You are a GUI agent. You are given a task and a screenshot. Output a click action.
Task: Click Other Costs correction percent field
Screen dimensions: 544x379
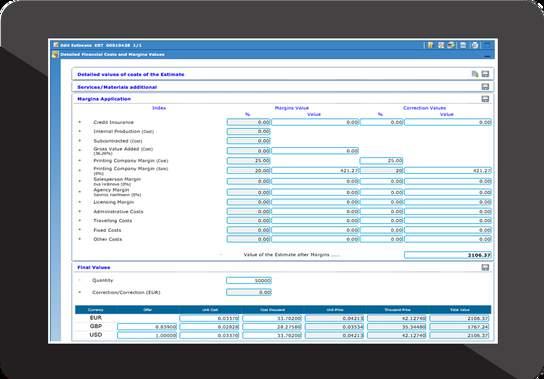[x=382, y=239]
